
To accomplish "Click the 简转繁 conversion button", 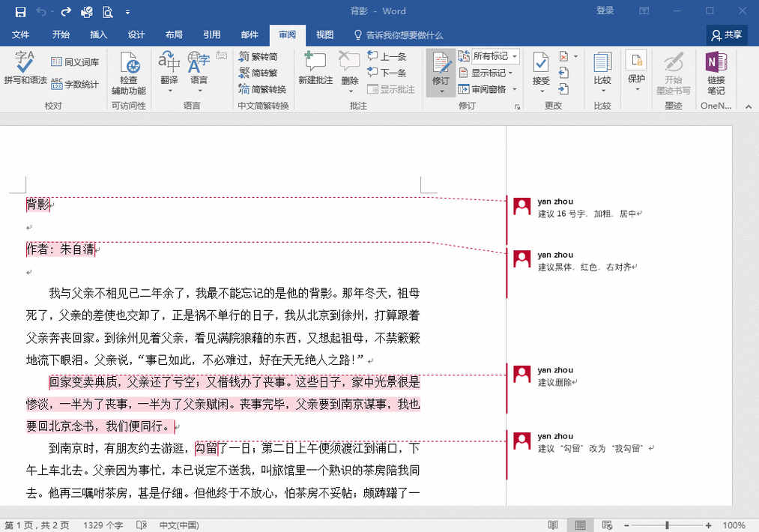I will [258, 73].
